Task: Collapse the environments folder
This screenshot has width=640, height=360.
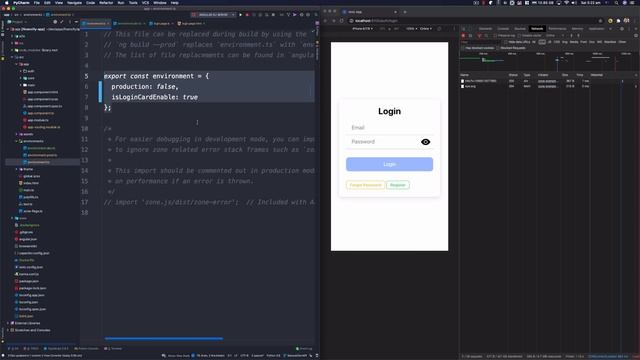Action: [17, 141]
